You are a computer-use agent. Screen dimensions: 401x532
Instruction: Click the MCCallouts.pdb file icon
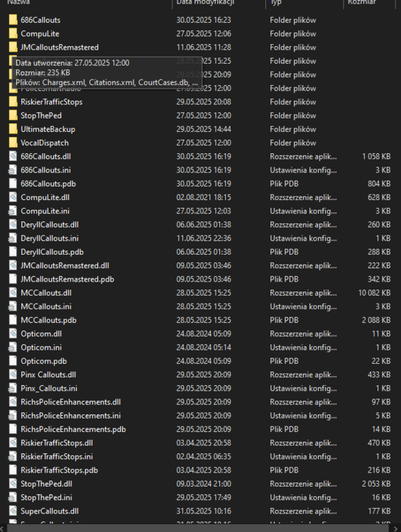13,320
